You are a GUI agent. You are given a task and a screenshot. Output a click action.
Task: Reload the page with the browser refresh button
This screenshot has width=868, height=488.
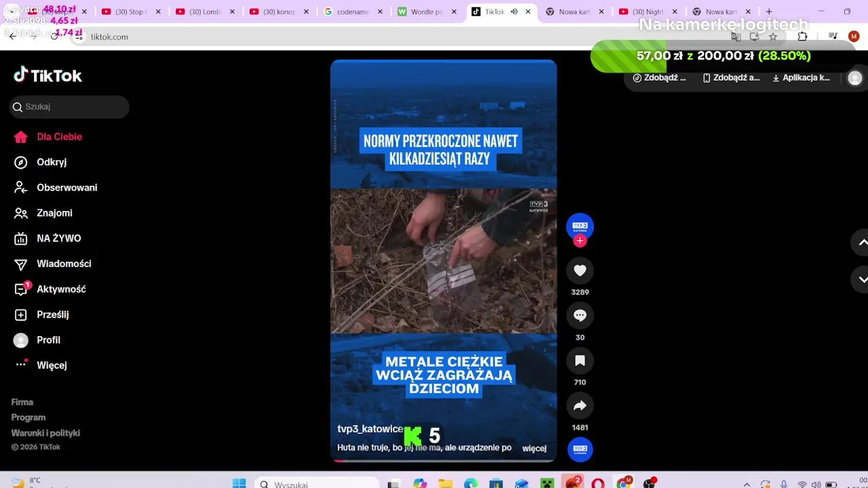tap(54, 37)
